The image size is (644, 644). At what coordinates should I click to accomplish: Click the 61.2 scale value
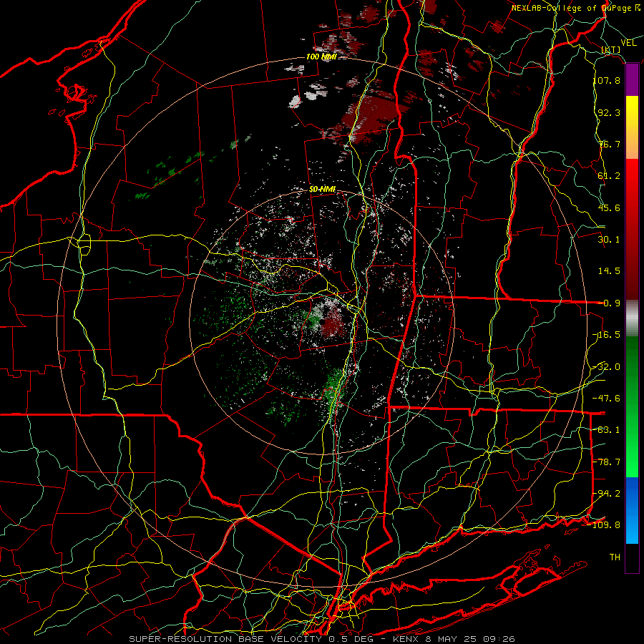coord(609,176)
